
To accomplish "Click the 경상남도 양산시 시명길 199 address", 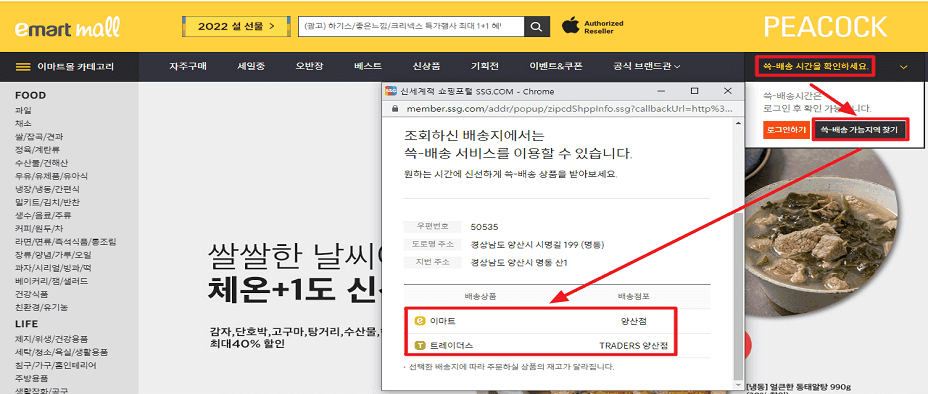I will (537, 244).
